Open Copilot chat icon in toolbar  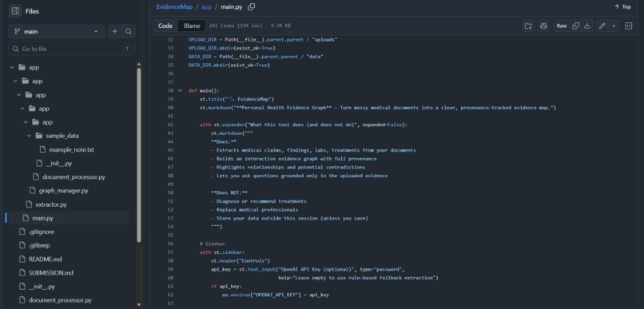coord(544,26)
